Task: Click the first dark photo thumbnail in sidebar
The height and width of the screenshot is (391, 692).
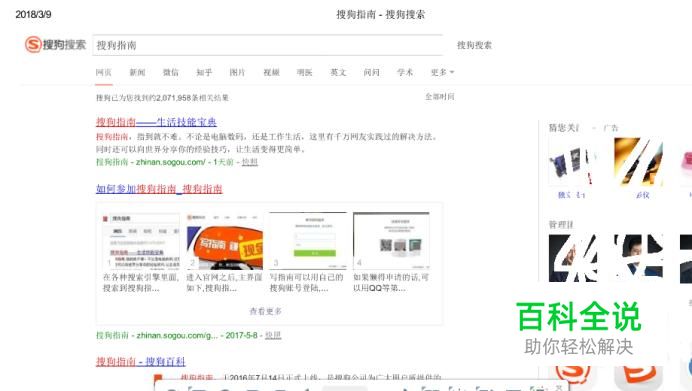Action: point(572,258)
